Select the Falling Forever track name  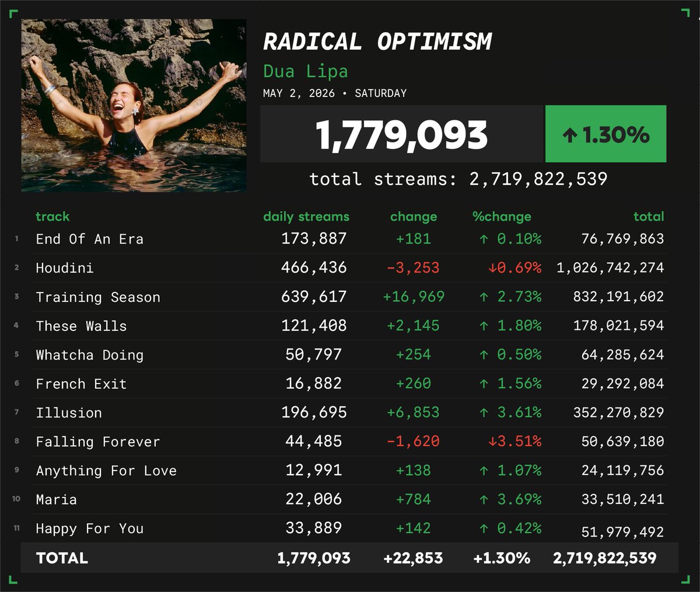[x=98, y=442]
